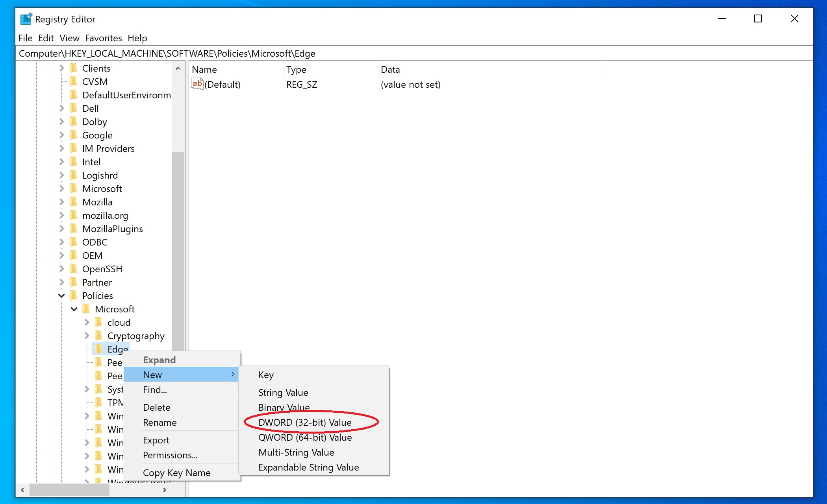This screenshot has width=827, height=504.
Task: Expand the top-level Microsoft key under SOFTWARE
Action: pyautogui.click(x=61, y=188)
